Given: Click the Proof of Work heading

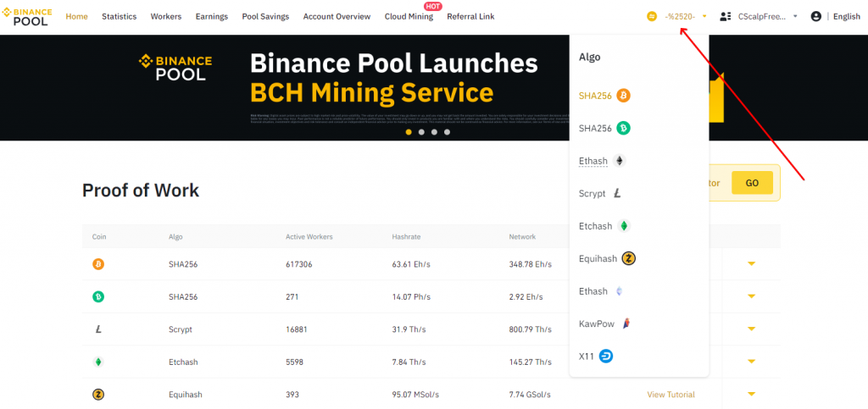Looking at the screenshot, I should 141,191.
